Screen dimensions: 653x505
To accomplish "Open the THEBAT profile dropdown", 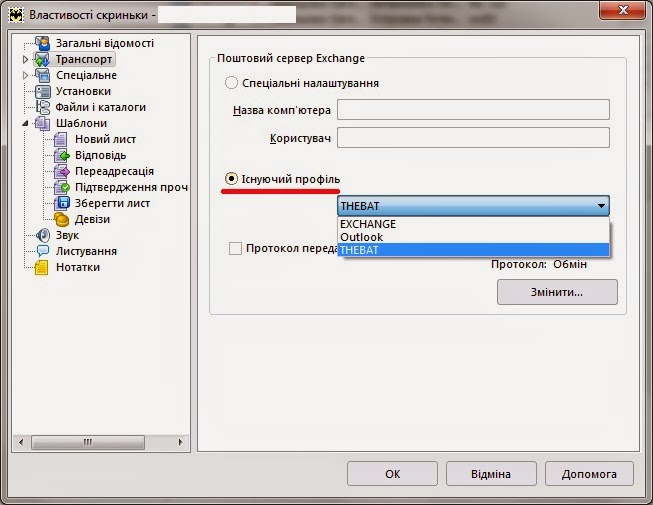I will tap(474, 206).
